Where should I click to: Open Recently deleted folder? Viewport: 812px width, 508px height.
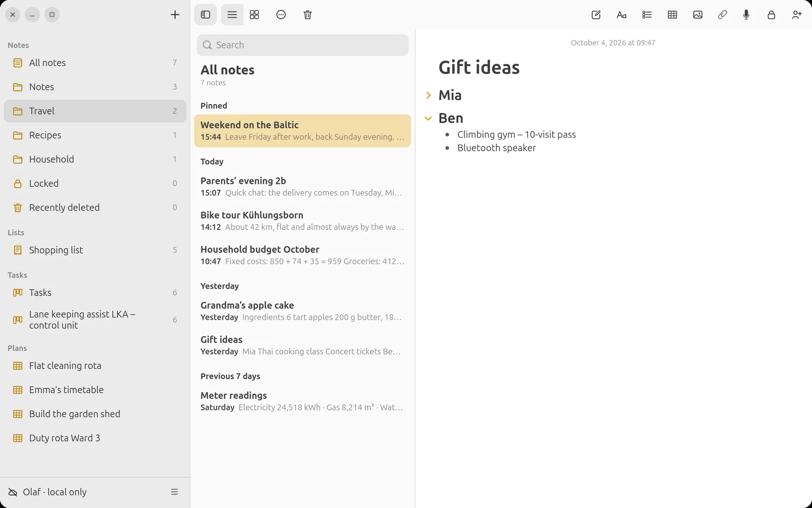(95, 208)
